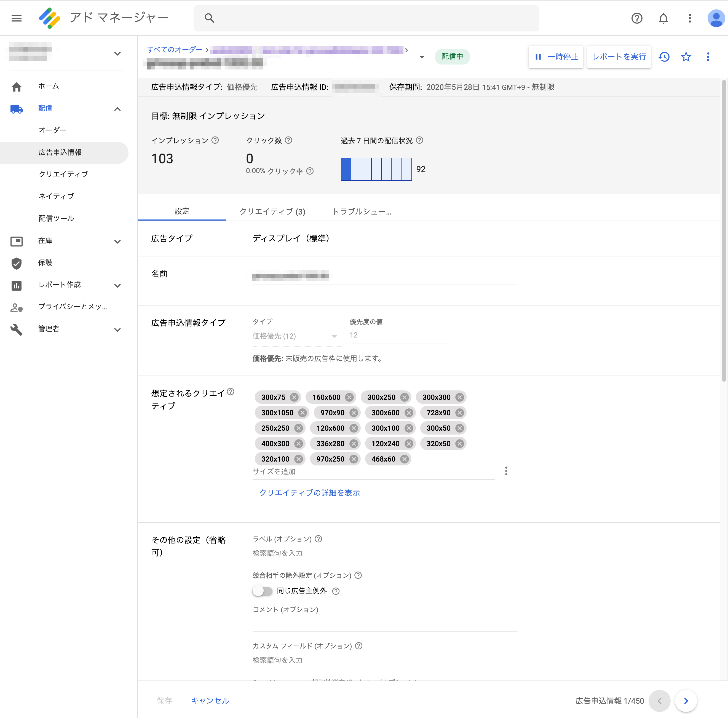The image size is (728, 718).
Task: Click the 一時停止 pause button
Action: pyautogui.click(x=556, y=57)
